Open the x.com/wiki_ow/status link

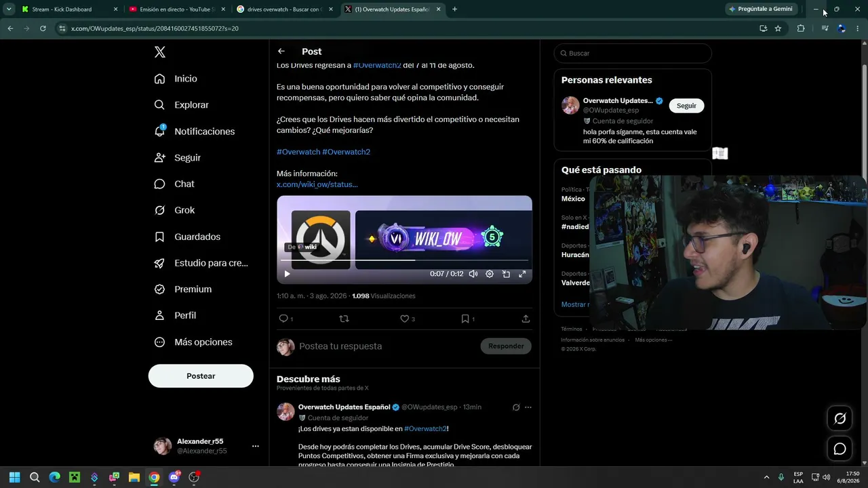click(317, 184)
